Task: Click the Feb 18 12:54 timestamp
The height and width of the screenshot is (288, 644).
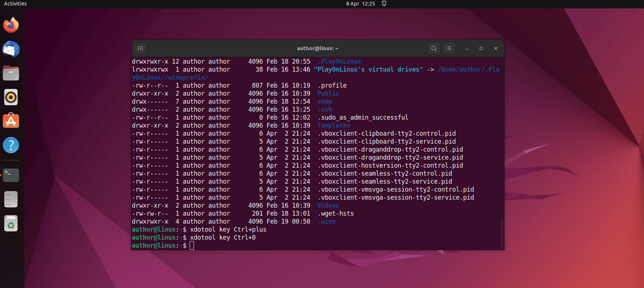Action: 288,101
